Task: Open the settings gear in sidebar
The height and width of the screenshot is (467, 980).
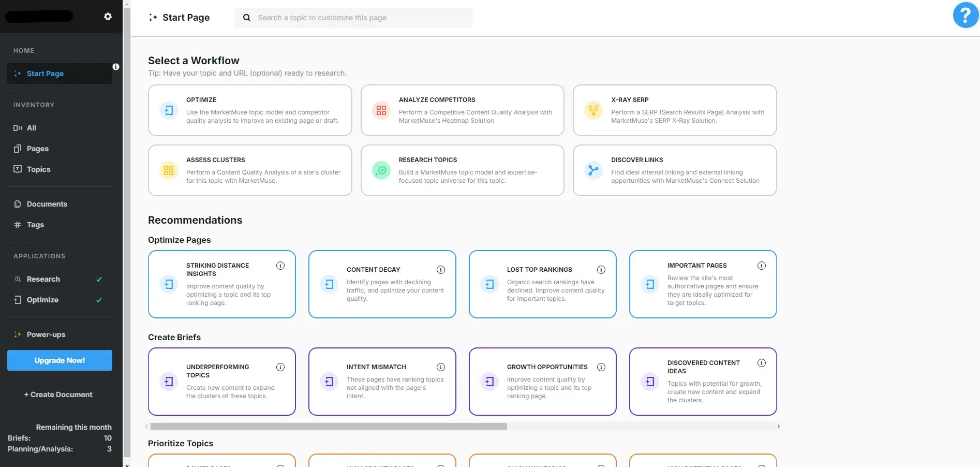Action: coord(108,17)
